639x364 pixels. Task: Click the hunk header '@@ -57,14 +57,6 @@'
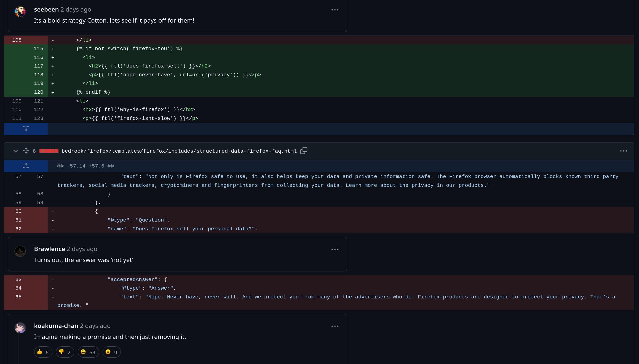85,166
